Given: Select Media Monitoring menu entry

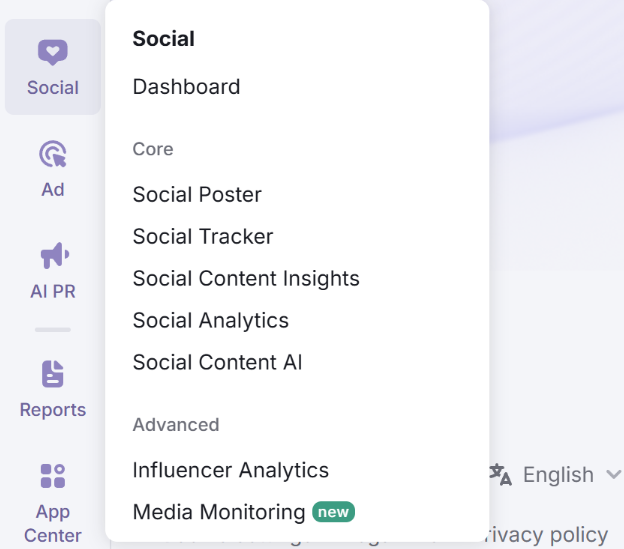Looking at the screenshot, I should (219, 512).
